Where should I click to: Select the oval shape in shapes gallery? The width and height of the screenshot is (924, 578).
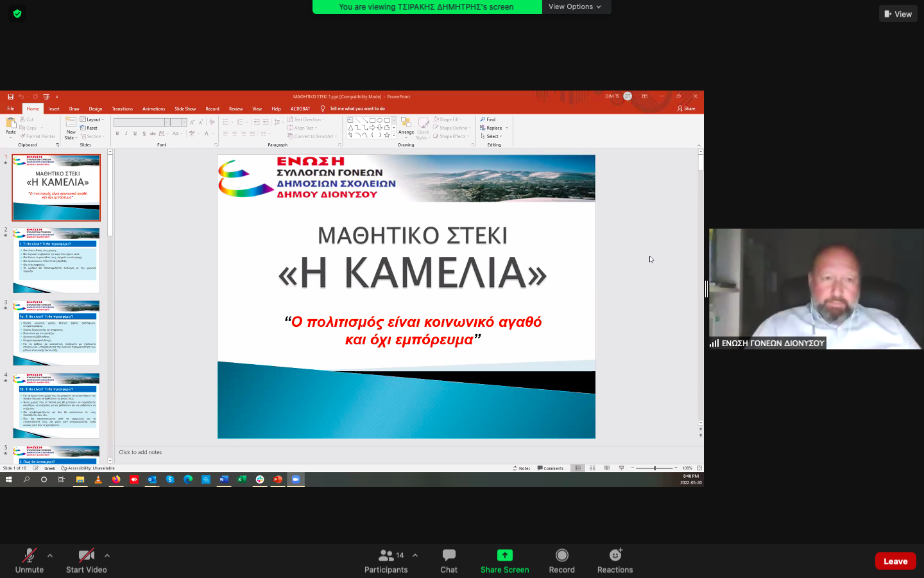point(379,120)
